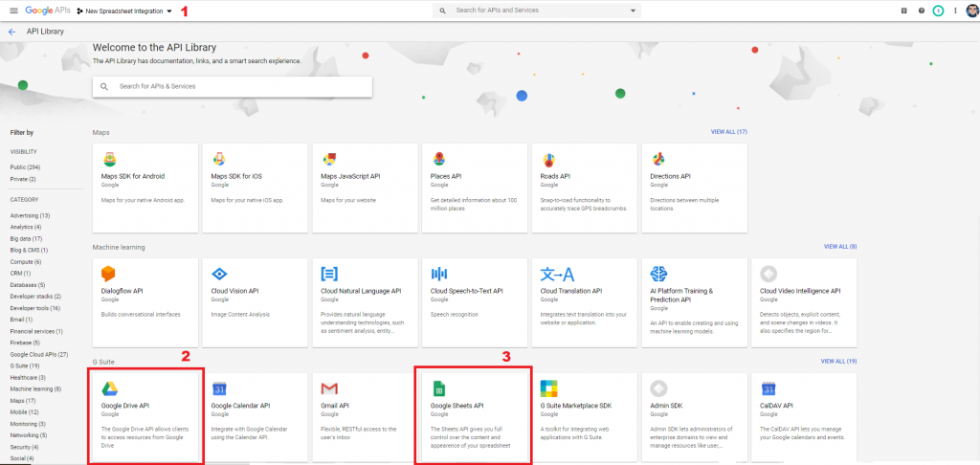The height and width of the screenshot is (465, 980).
Task: Open the Places API card title
Action: pyautogui.click(x=446, y=176)
